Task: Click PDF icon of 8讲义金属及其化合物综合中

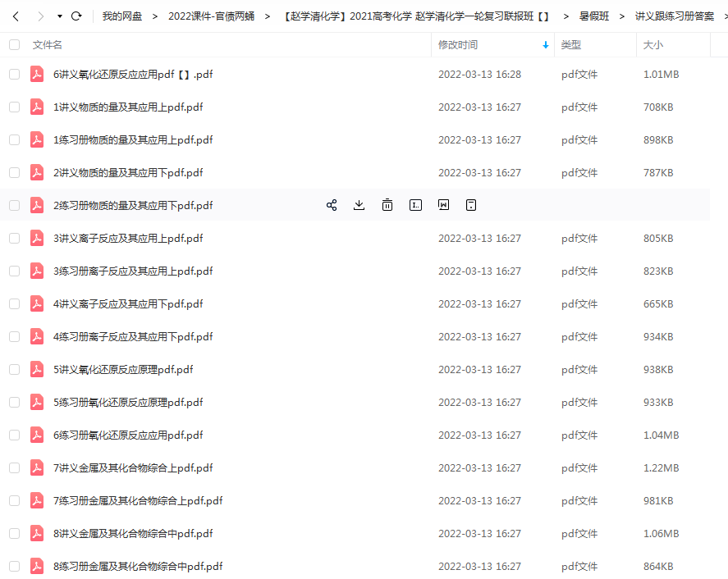Action: tap(37, 534)
